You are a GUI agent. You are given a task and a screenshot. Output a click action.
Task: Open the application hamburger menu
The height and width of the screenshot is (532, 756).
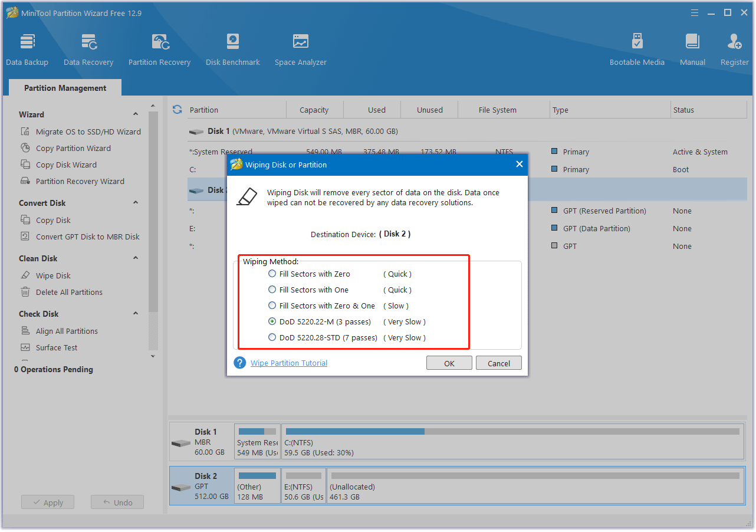(694, 12)
